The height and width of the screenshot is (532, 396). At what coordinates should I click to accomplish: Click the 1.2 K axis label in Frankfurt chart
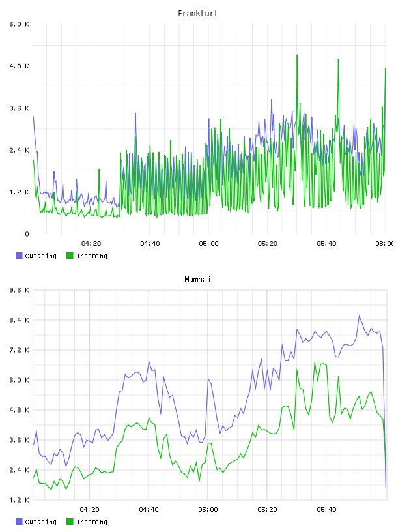(19, 192)
